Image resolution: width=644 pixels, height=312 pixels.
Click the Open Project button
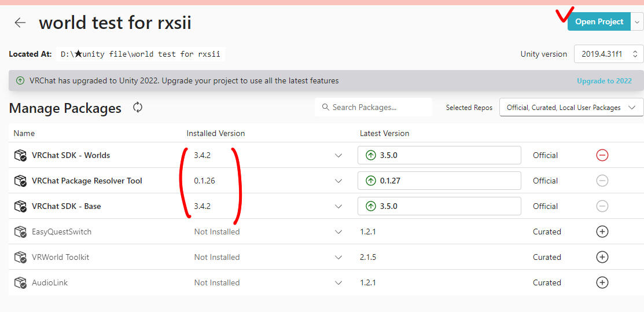tap(599, 22)
